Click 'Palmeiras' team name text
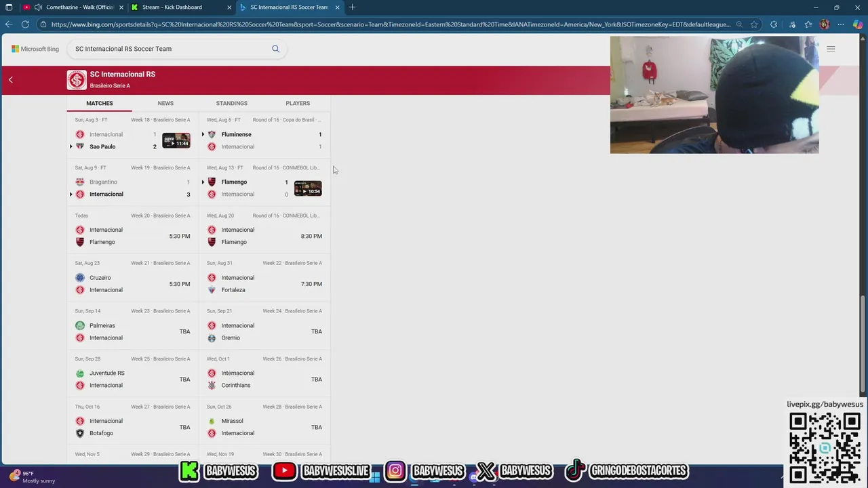 [x=102, y=325]
